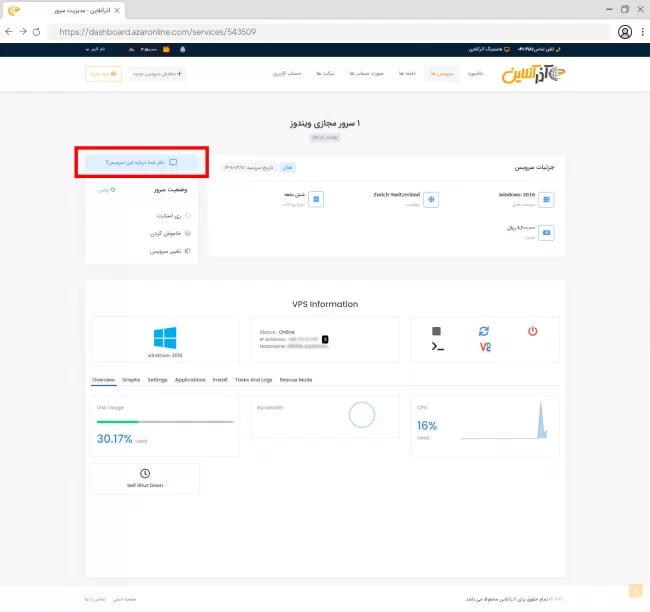Screen dimensions: 650x612
Task: Click the 16% CPU value
Action: (427, 425)
